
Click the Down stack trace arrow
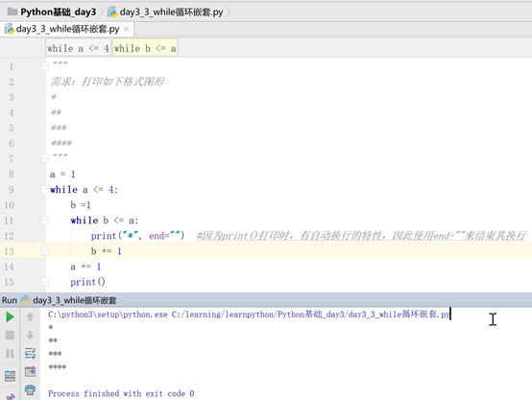30,335
